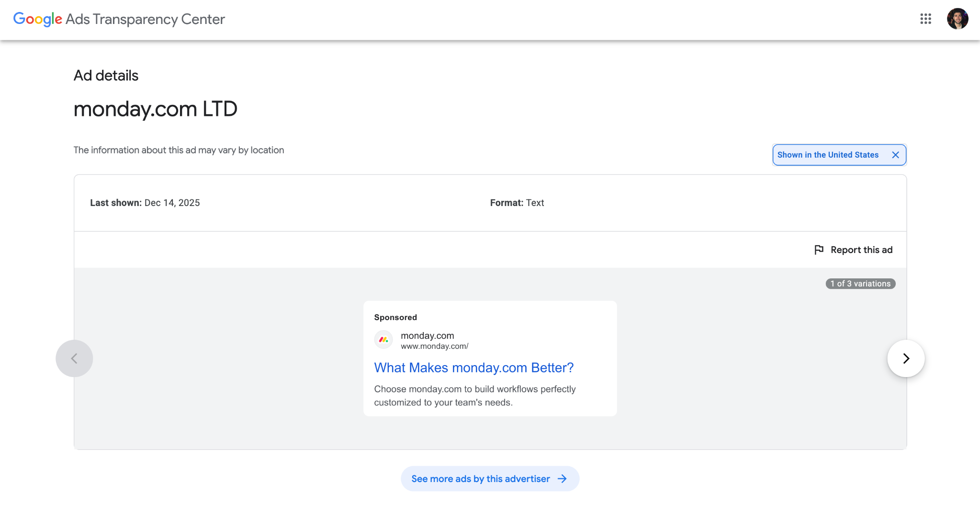Click the monday.com logo icon in ad
980x529 pixels.
383,340
